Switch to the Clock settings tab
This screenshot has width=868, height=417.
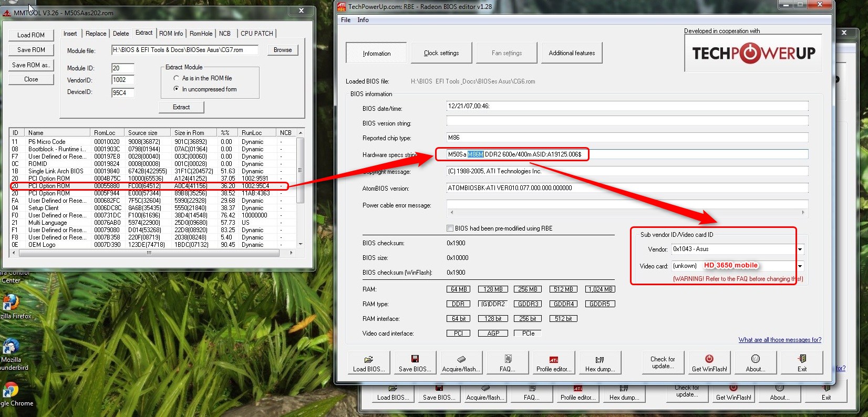click(x=441, y=53)
